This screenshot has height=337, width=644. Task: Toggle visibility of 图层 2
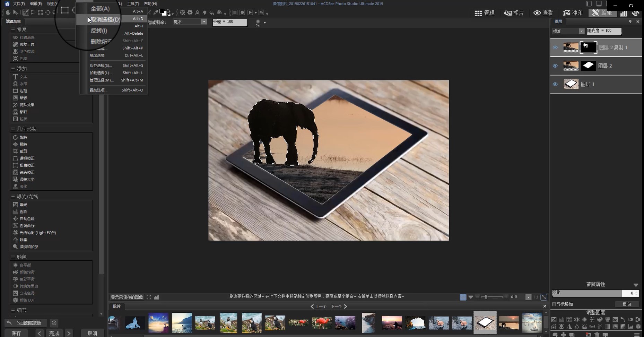pyautogui.click(x=555, y=66)
